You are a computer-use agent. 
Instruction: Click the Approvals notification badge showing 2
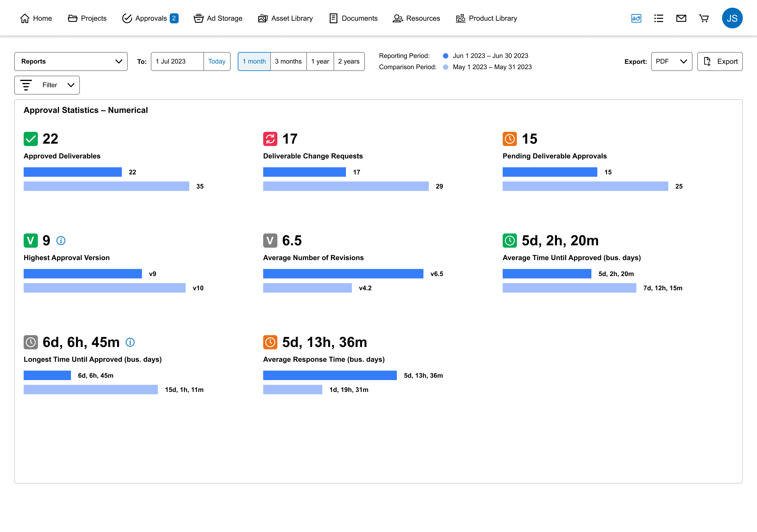point(174,18)
